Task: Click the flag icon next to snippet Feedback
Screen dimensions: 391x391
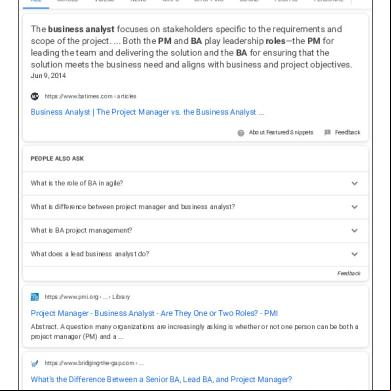Action: [327, 132]
